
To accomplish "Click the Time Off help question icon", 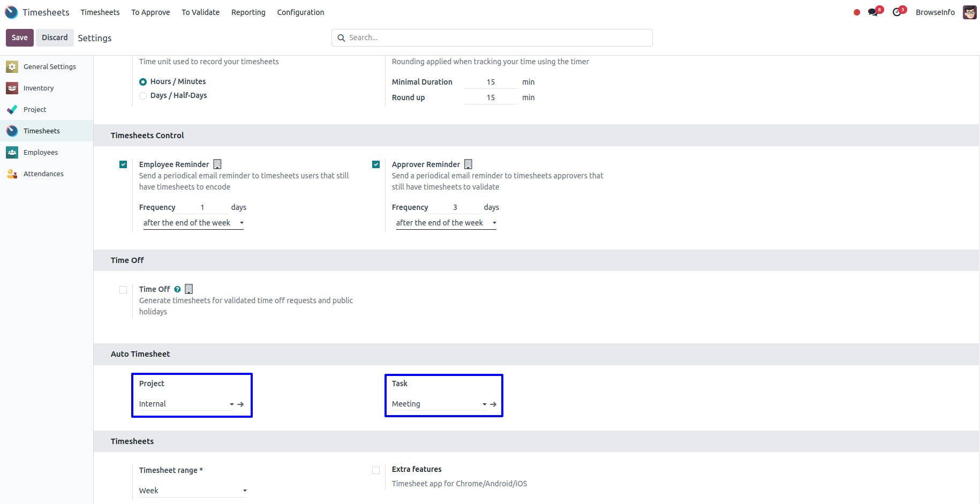I will click(x=177, y=290).
